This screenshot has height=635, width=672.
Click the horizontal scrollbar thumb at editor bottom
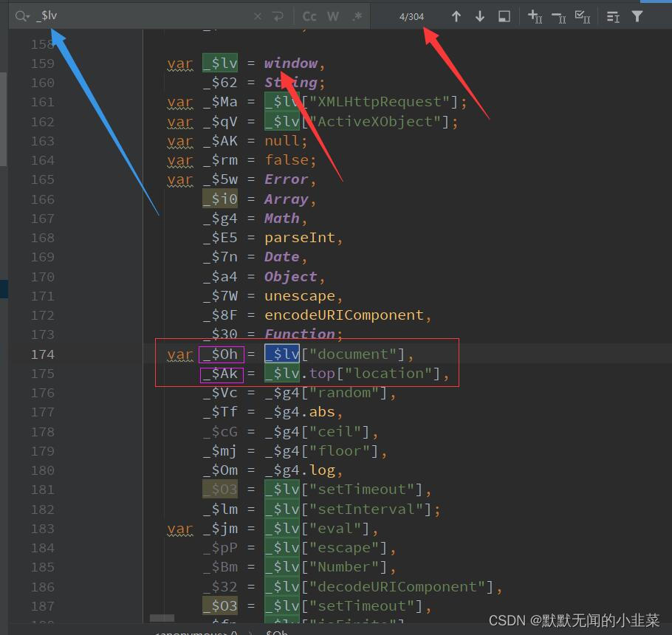coord(162,618)
